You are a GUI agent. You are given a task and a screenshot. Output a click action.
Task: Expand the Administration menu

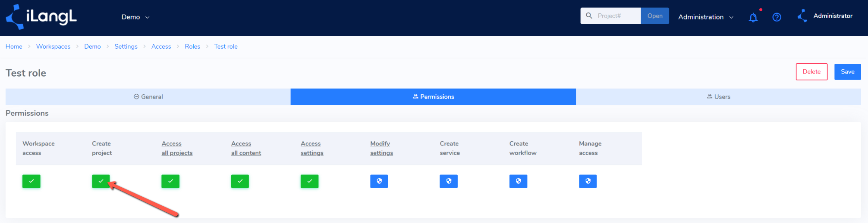click(706, 17)
